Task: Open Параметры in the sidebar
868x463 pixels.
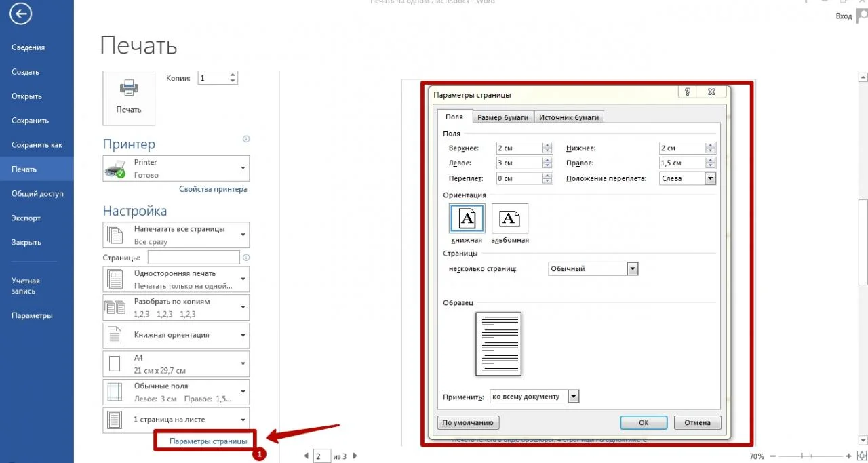Action: coord(37,316)
